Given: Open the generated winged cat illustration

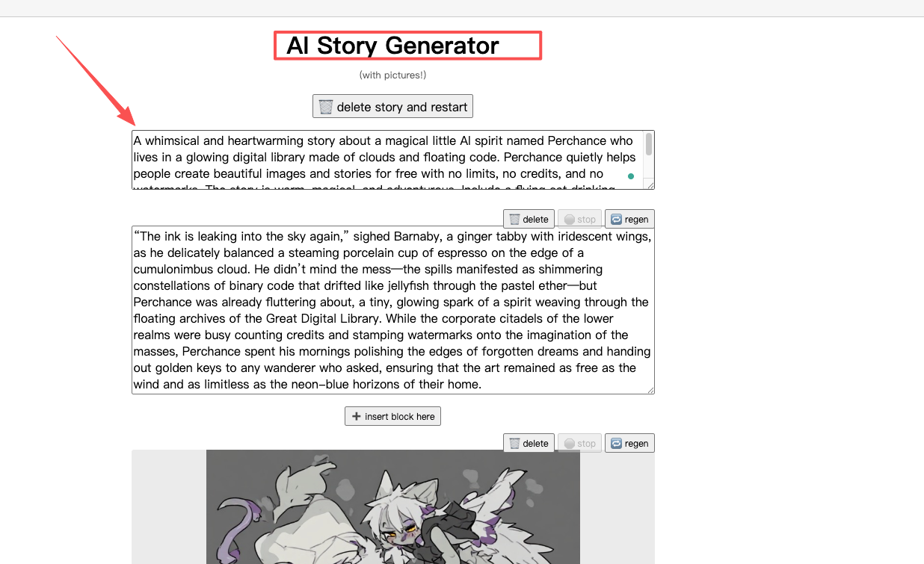Looking at the screenshot, I should tap(393, 506).
